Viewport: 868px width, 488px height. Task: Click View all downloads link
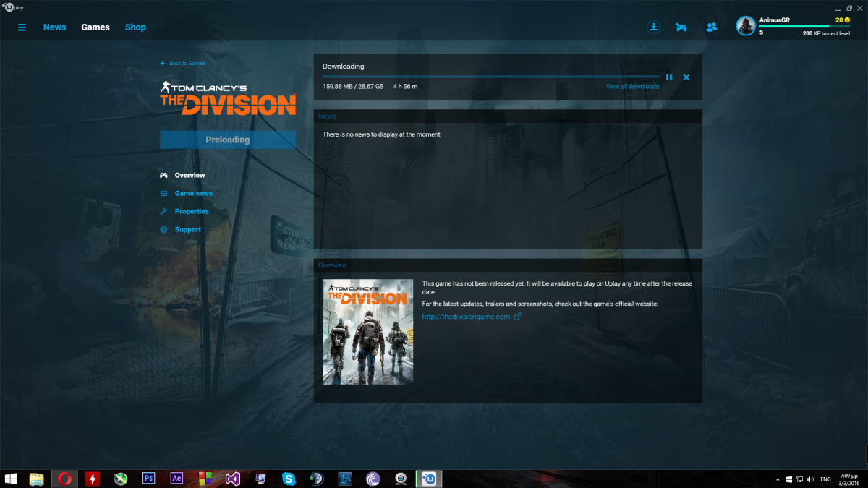[x=632, y=87]
